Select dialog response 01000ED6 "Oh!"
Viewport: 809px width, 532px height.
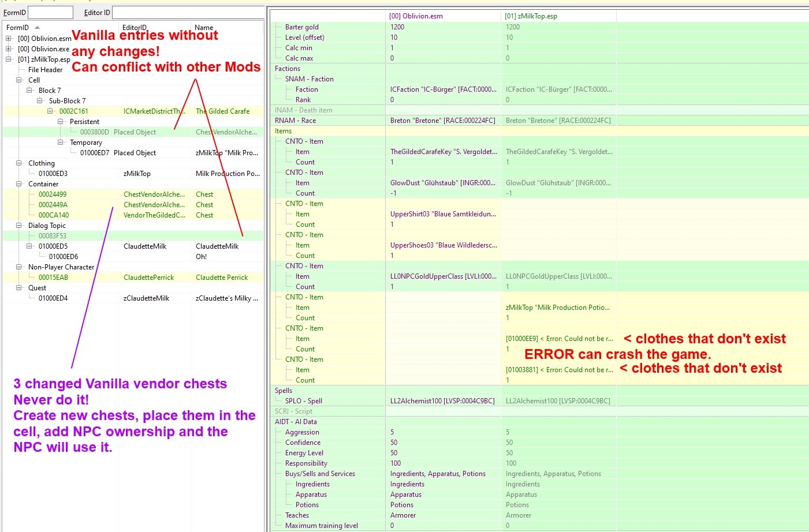[x=133, y=257]
